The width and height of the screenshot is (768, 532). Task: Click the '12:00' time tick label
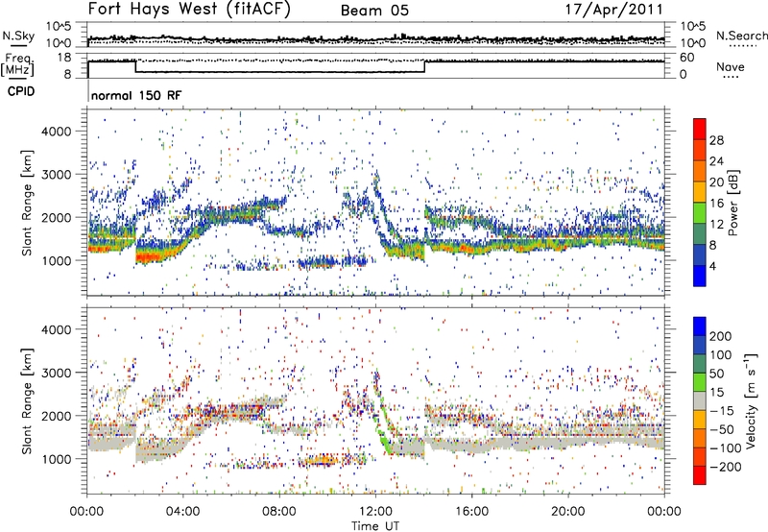coord(375,512)
